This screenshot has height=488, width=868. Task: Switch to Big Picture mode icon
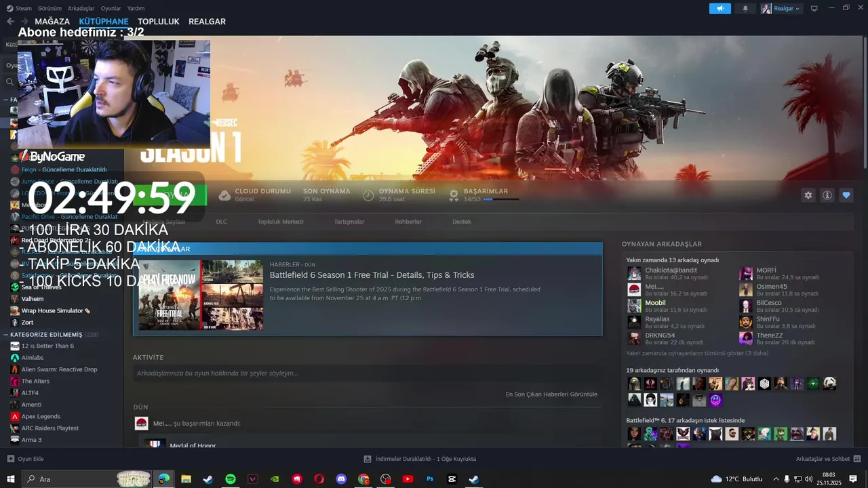tap(814, 8)
